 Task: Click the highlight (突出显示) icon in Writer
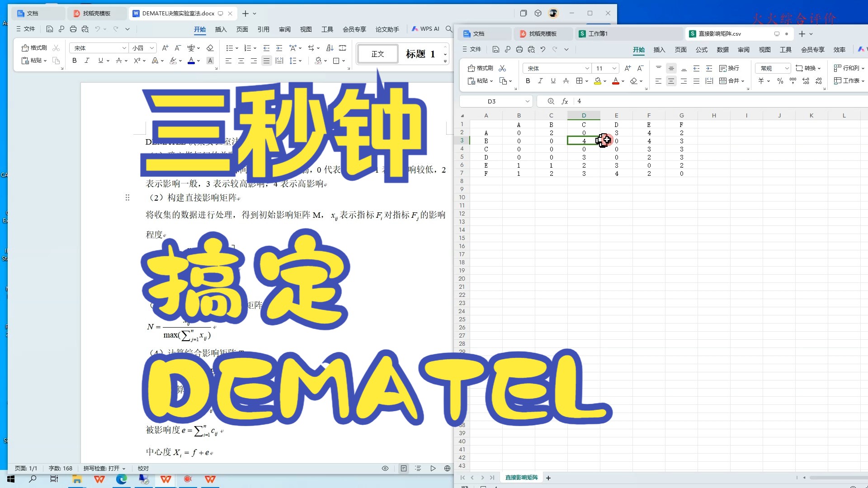(x=174, y=60)
